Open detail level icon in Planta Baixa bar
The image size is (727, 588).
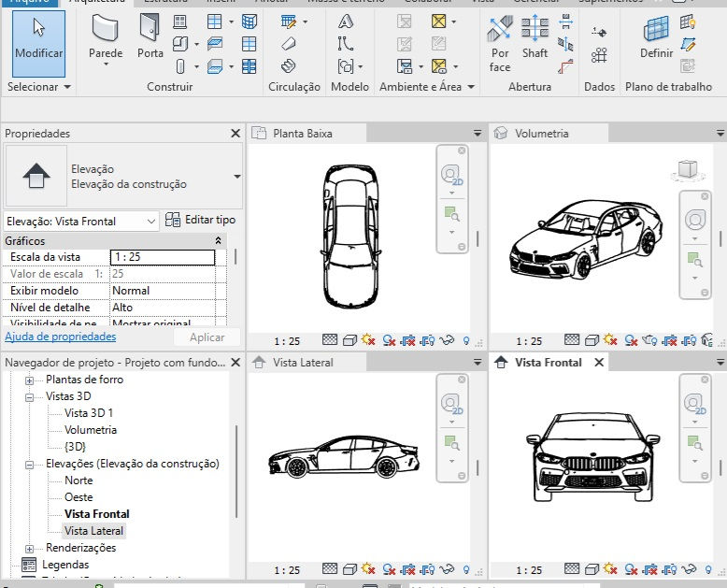coord(330,340)
